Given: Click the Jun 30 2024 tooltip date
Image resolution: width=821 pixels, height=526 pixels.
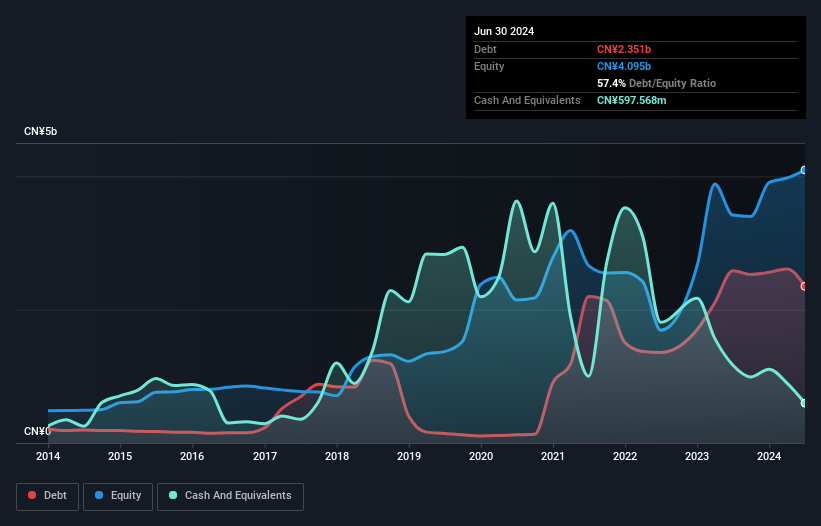Looking at the screenshot, I should (x=504, y=31).
